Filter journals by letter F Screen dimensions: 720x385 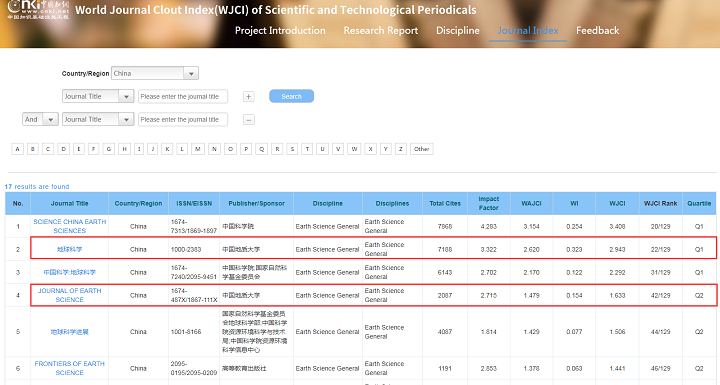(x=93, y=149)
